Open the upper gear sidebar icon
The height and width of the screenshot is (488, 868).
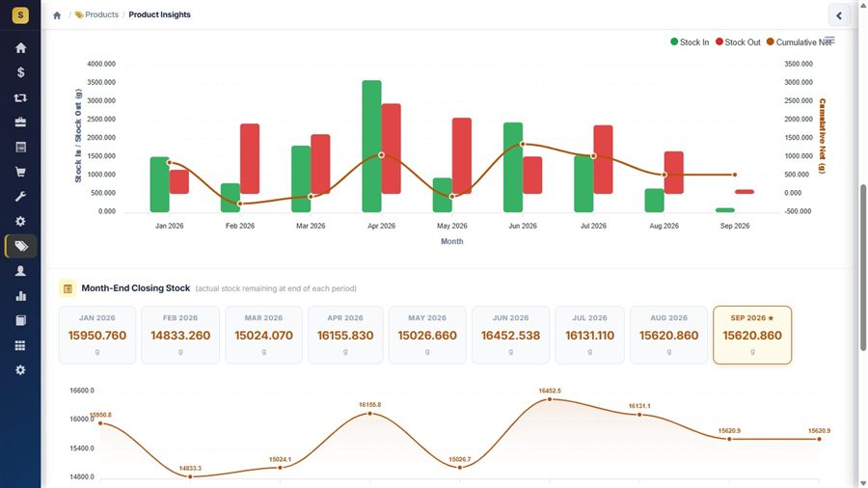(x=20, y=221)
